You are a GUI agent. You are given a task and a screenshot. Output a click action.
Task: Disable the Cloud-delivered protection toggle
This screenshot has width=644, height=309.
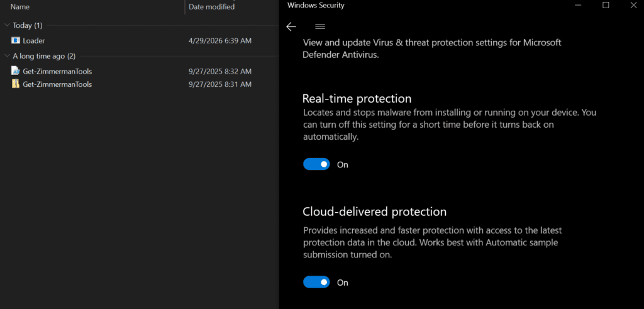317,283
